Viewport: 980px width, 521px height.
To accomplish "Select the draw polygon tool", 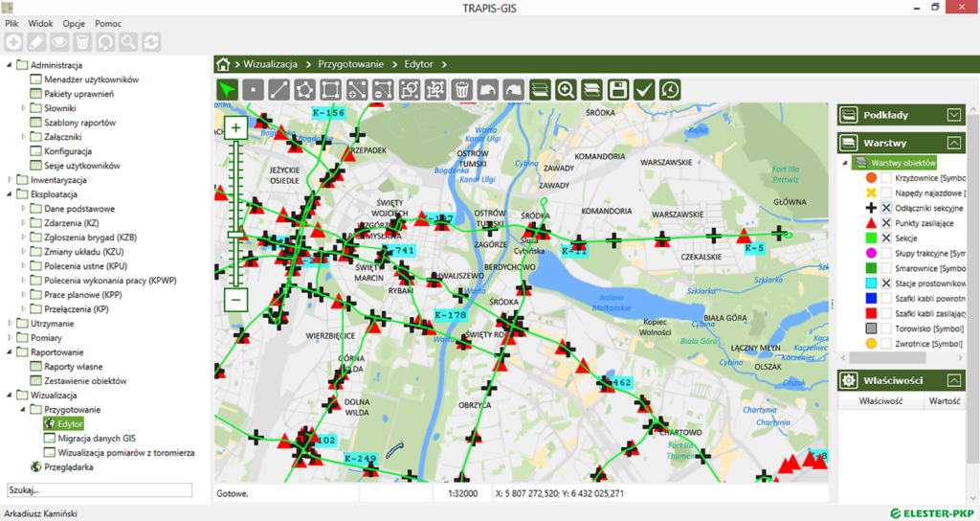I will [304, 90].
